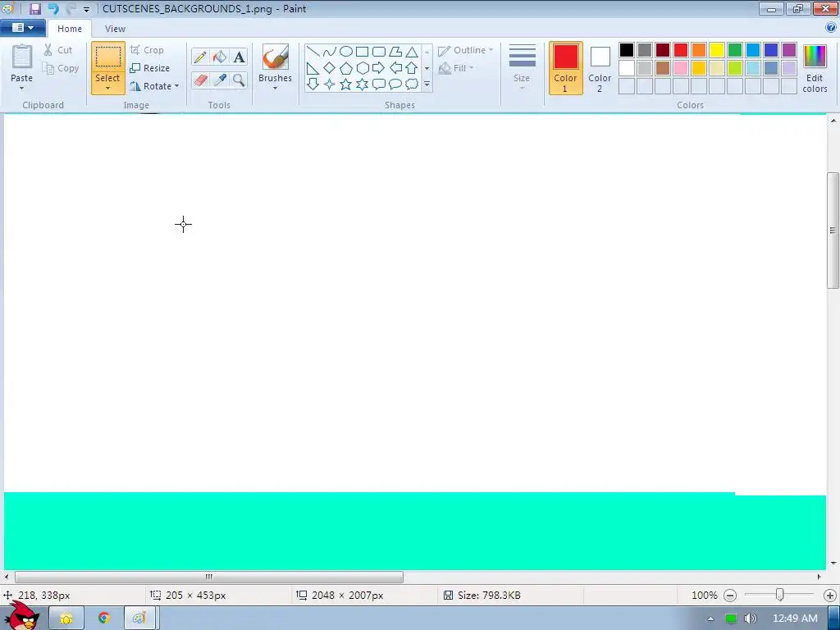Select the Magnifier tool
This screenshot has width=840, height=630.
tap(239, 80)
